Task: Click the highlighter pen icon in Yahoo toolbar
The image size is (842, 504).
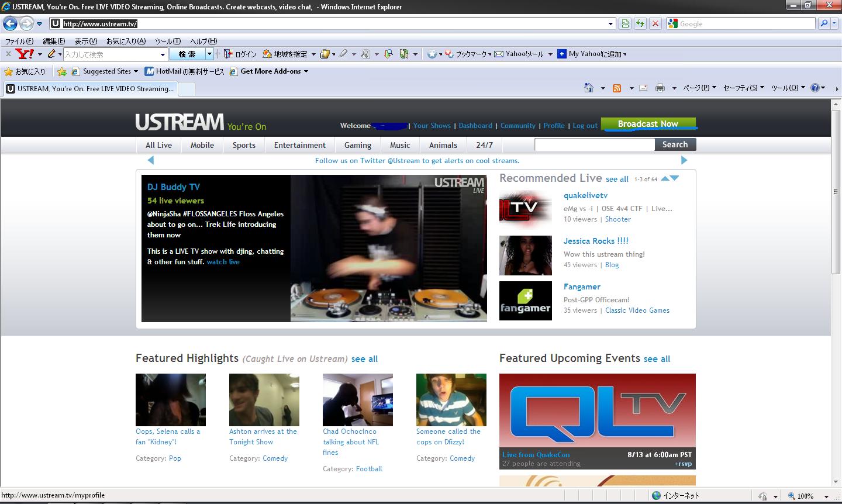Action: tap(343, 54)
